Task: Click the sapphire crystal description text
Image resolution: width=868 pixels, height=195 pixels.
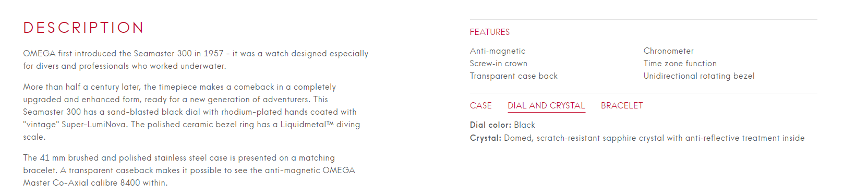Action: coord(654,138)
